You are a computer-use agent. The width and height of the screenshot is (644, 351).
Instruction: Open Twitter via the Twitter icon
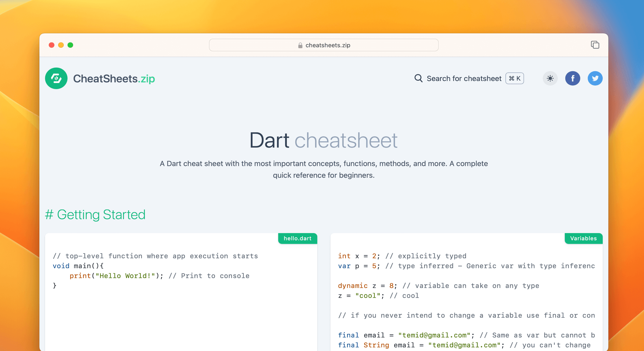tap(595, 78)
